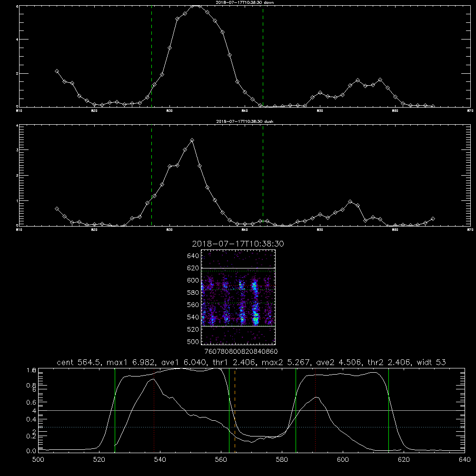Click the first data point of the dawn curve
476x476 pixels.
(x=57, y=71)
